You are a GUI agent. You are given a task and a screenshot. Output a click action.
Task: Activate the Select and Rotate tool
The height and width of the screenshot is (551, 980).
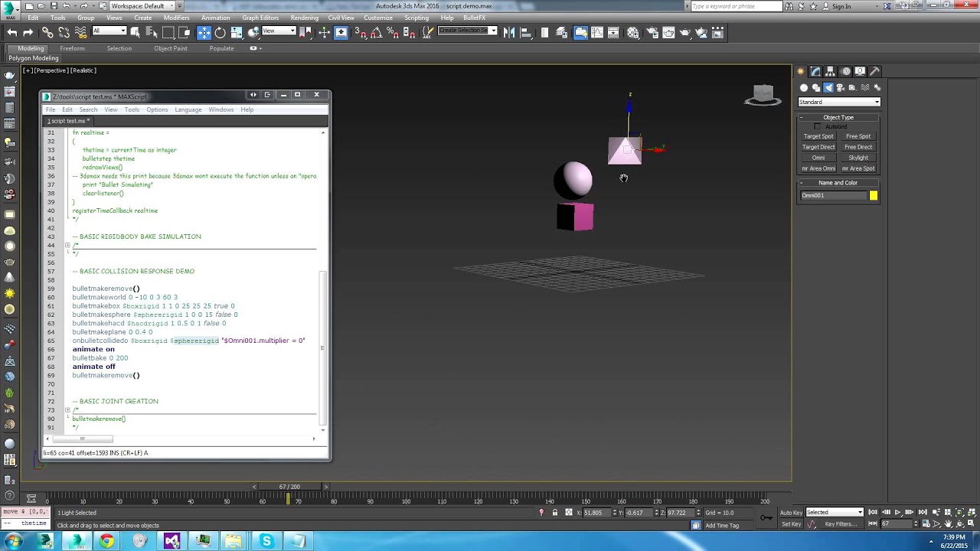click(x=220, y=32)
